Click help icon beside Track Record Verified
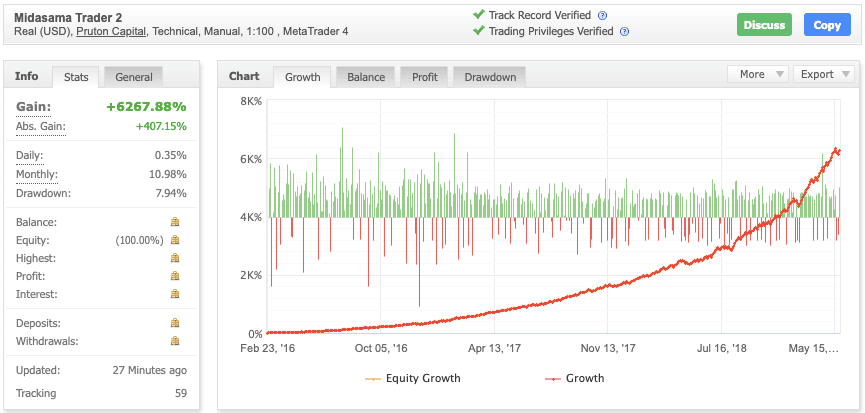The image size is (865, 413). click(x=602, y=15)
